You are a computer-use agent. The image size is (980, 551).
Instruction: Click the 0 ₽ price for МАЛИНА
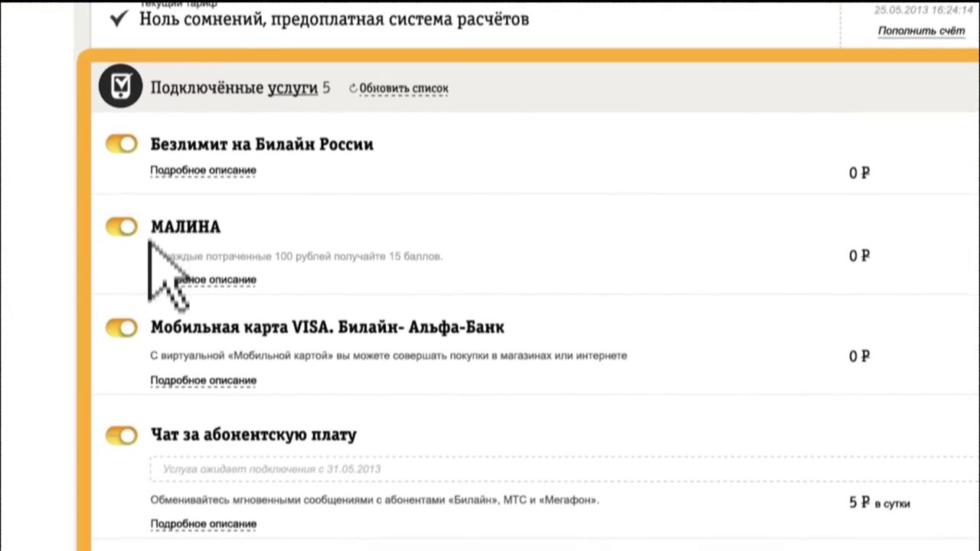(x=859, y=256)
